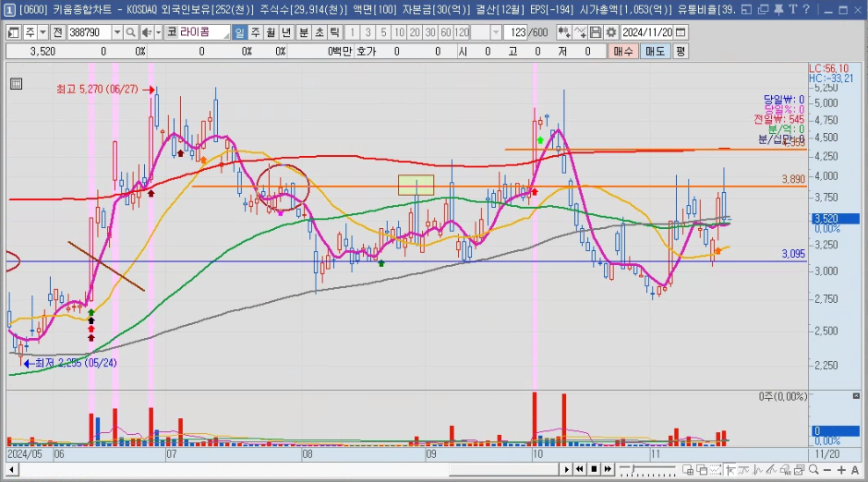The width and height of the screenshot is (868, 482).
Task: Click the rewind playback button
Action: tap(580, 469)
